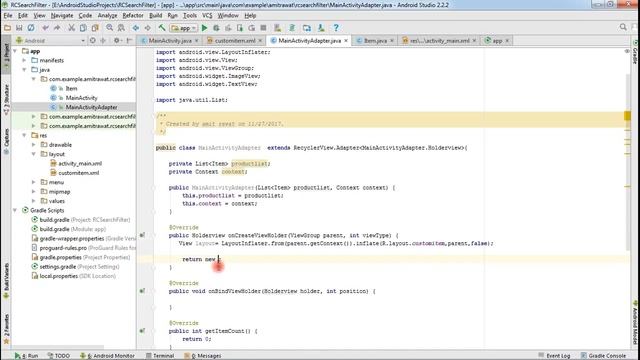The width and height of the screenshot is (640, 360).
Task: Click the green Run app button
Action: [204, 28]
